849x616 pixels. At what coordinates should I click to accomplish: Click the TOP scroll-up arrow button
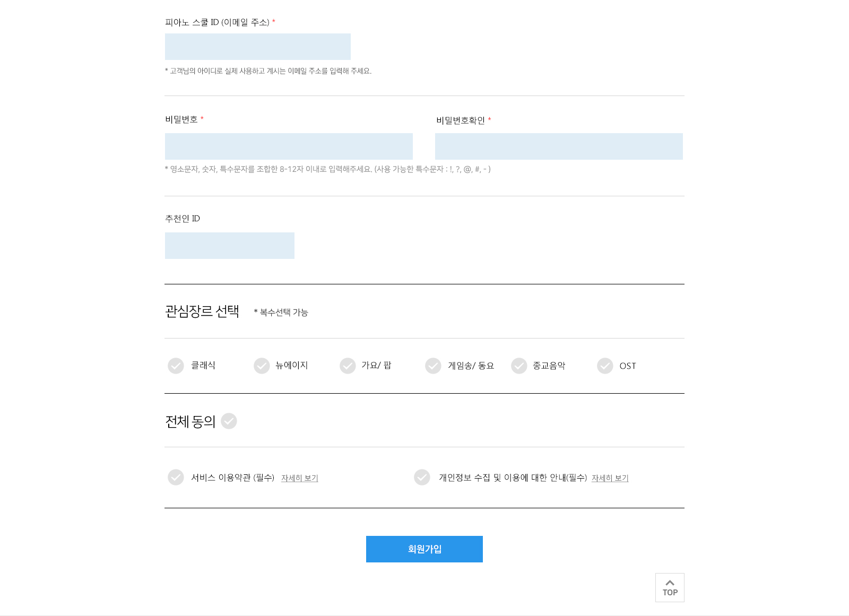[x=670, y=587]
